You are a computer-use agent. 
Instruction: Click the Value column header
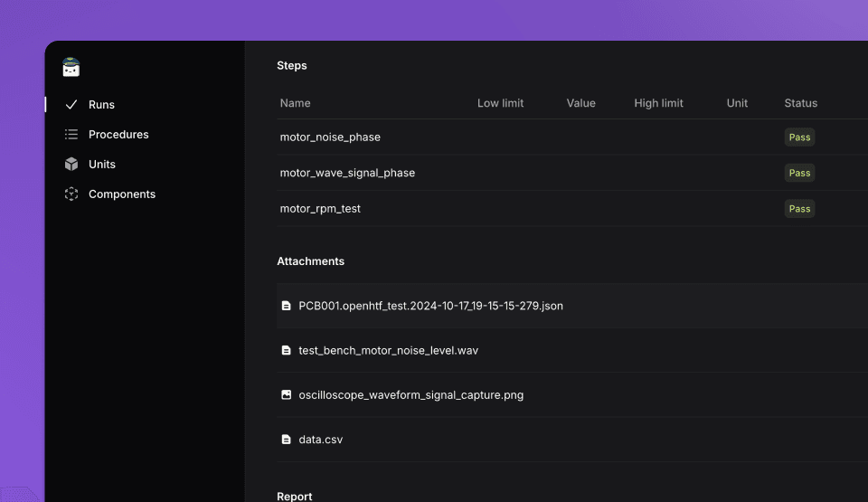click(x=580, y=103)
